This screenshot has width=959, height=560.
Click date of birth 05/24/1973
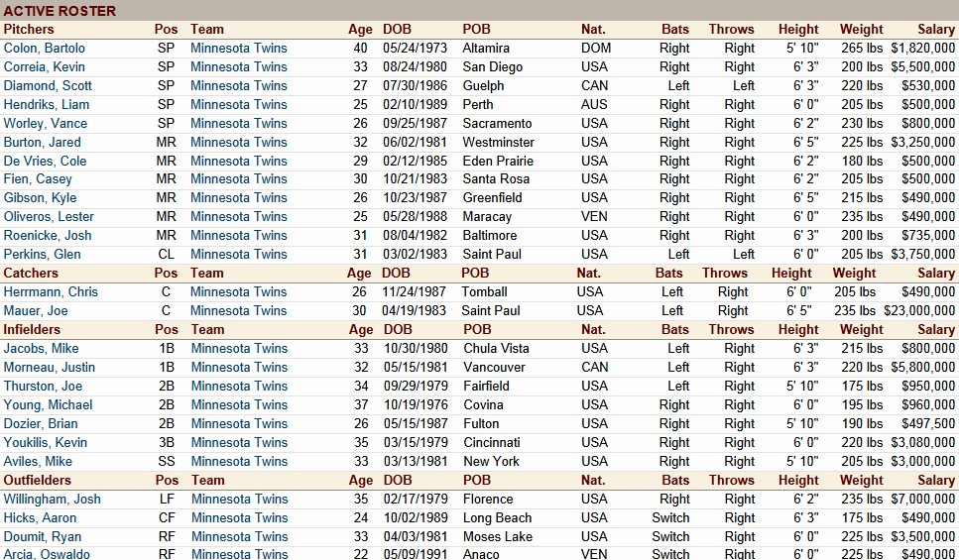416,49
